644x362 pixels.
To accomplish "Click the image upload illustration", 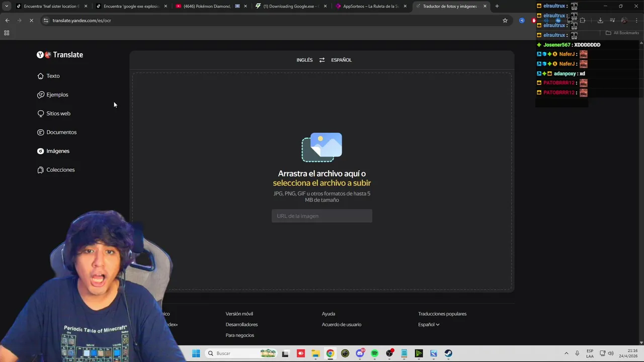I will point(322,147).
